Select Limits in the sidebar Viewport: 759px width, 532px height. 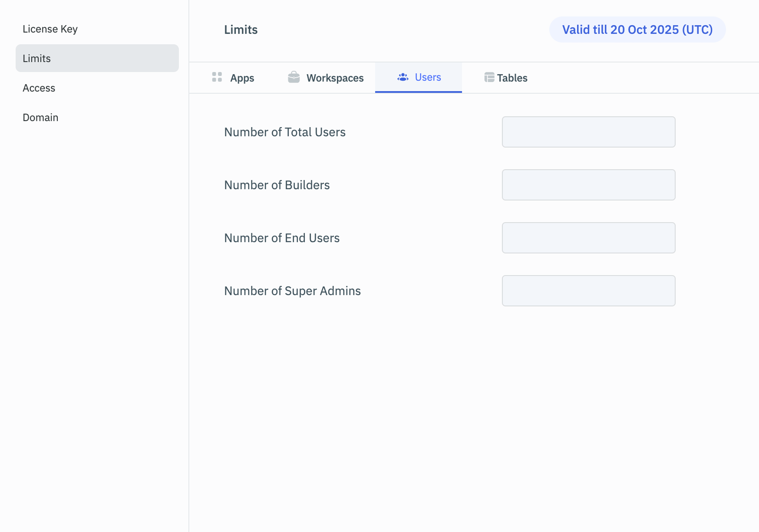(37, 59)
